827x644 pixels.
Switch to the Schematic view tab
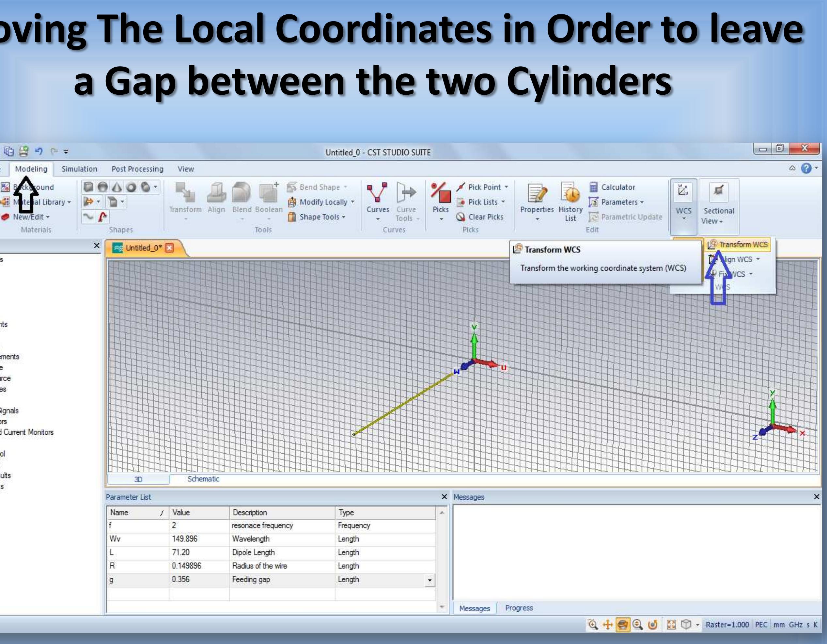203,479
